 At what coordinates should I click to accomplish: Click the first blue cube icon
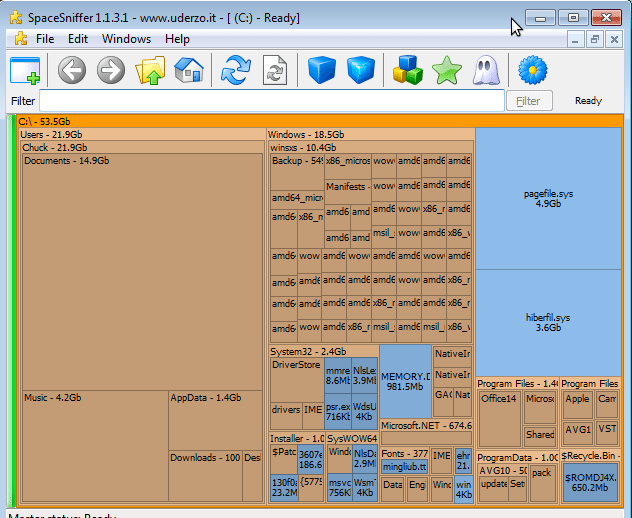(x=322, y=70)
